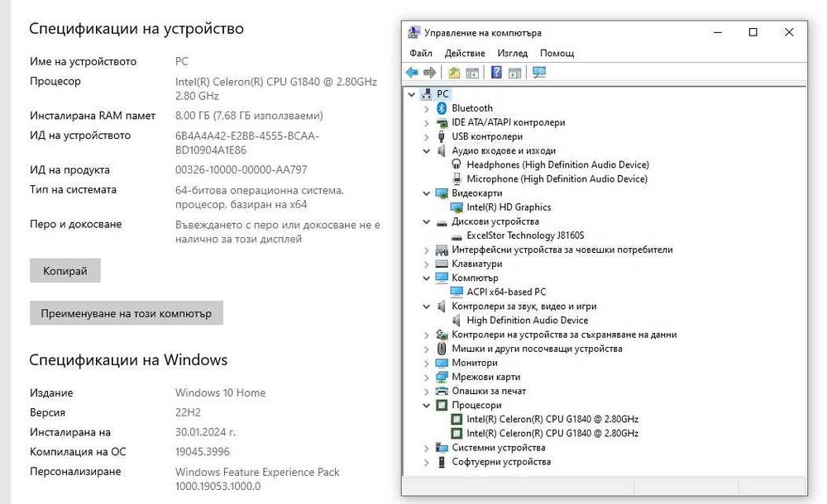Click the Управление на компютъра title bar icon
This screenshot has height=504, width=827.
pyautogui.click(x=414, y=32)
